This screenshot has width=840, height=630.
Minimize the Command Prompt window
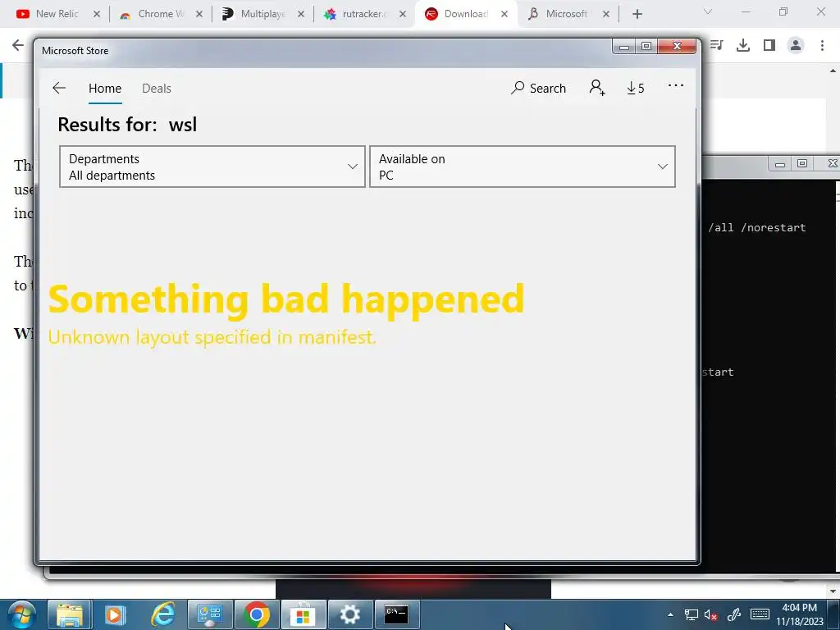coord(780,163)
